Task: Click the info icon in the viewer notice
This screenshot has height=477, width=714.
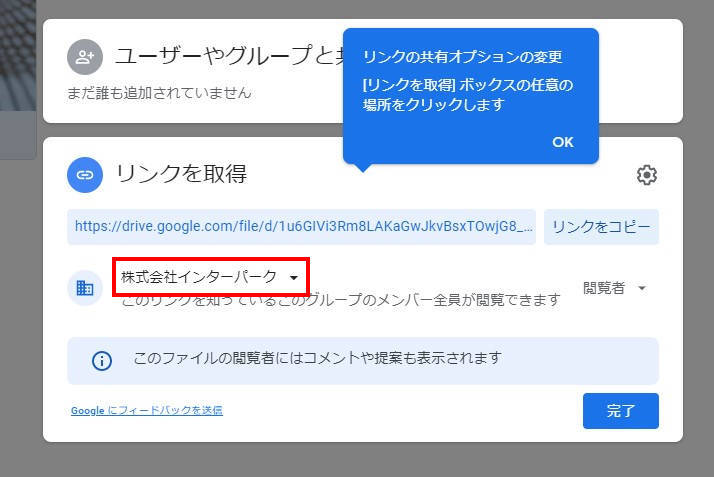Action: [x=102, y=361]
